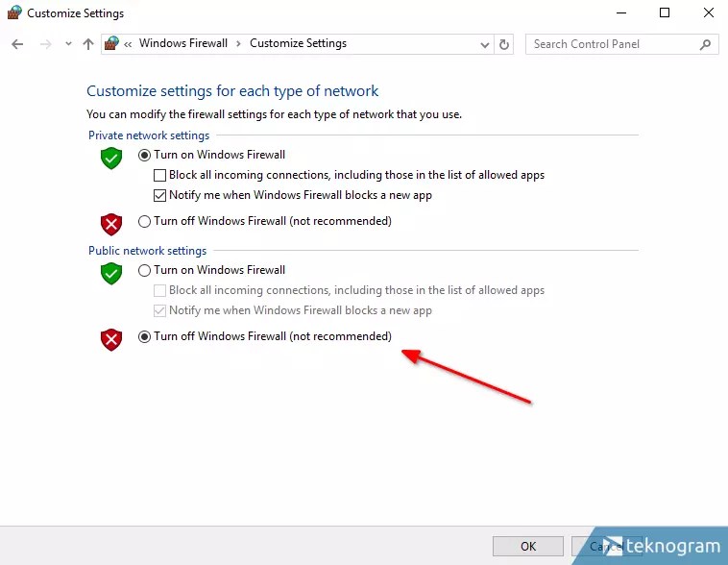Select private Turn off Windows Firewall
This screenshot has height=565, width=728.
[144, 221]
